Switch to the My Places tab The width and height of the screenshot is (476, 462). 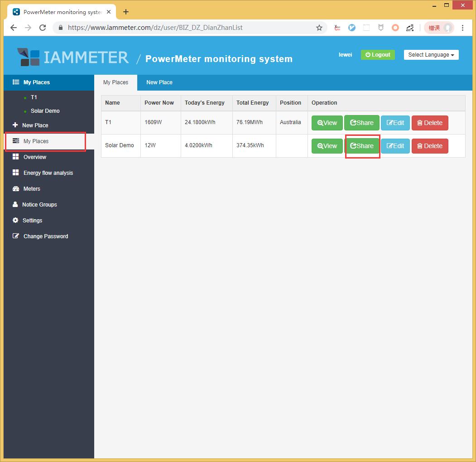pos(115,82)
